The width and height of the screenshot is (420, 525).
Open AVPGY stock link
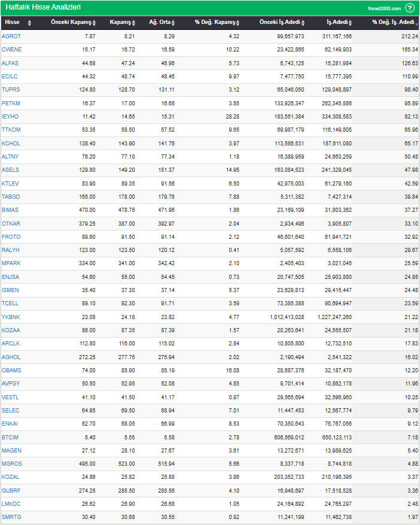pyautogui.click(x=11, y=383)
